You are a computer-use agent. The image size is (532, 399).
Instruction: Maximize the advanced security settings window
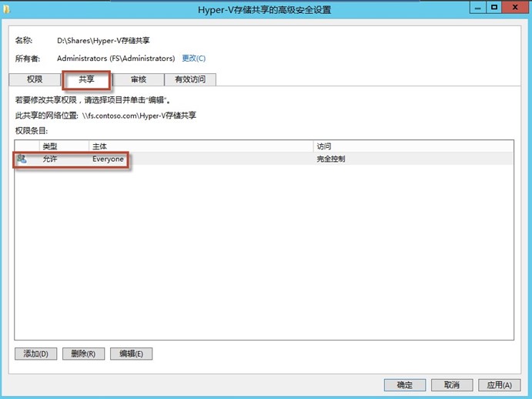click(x=494, y=8)
